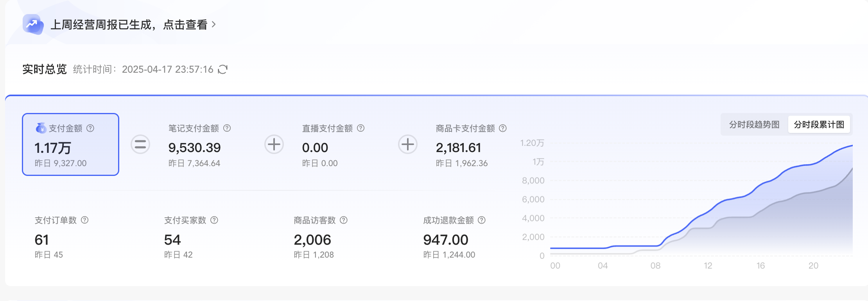Click help icon next to 成功退款金额

tap(482, 220)
